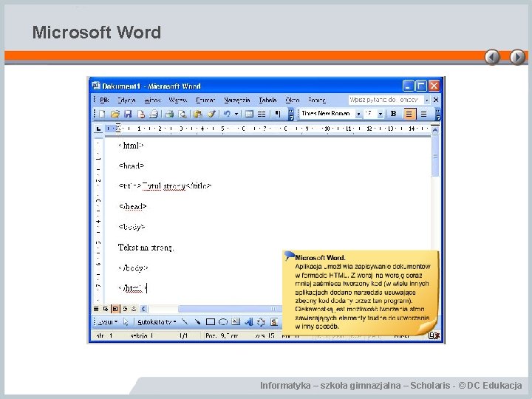This screenshot has width=532, height=399.
Task: Select the oval shape tool
Action: point(223,321)
